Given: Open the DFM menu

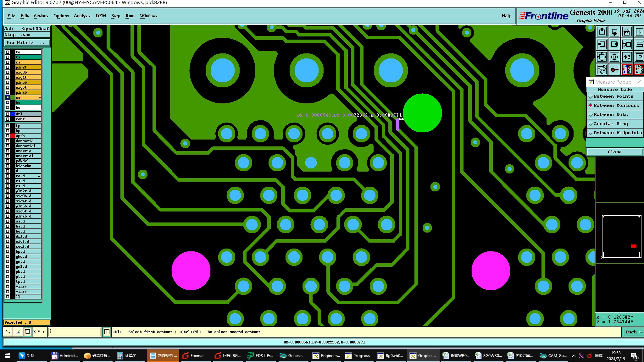Looking at the screenshot, I should [x=101, y=16].
